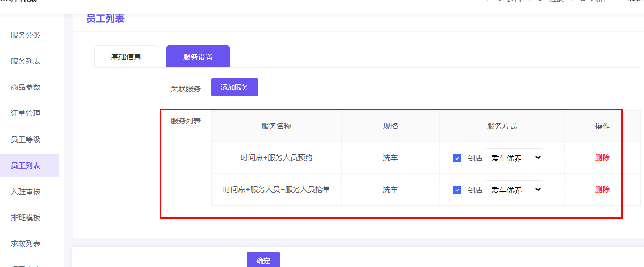Open 服务分类 in the sidebar

point(26,35)
